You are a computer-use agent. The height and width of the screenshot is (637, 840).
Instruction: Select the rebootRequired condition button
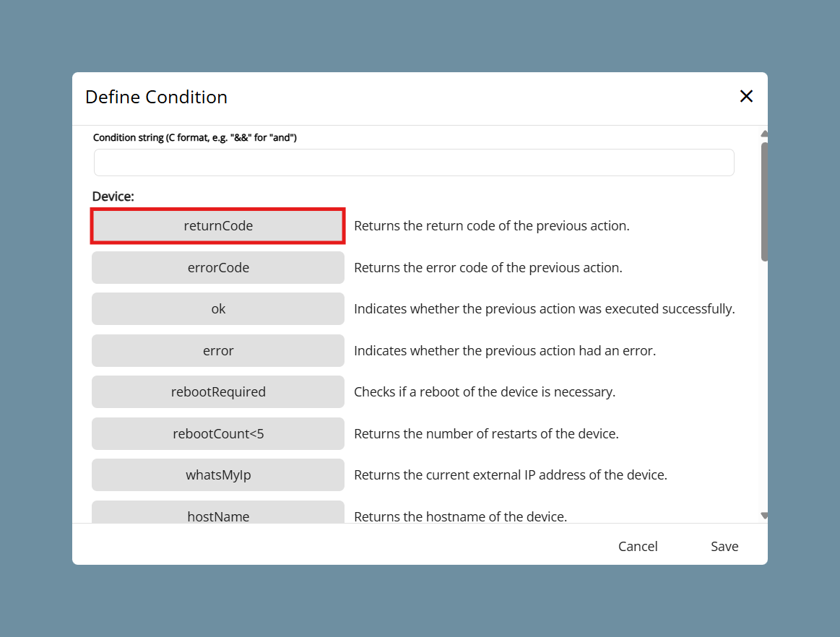218,391
